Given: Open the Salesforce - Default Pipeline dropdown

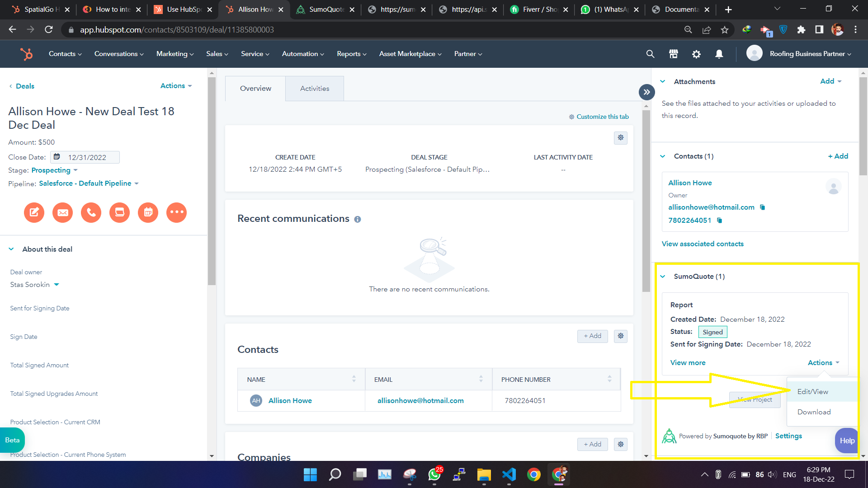Looking at the screenshot, I should (89, 183).
